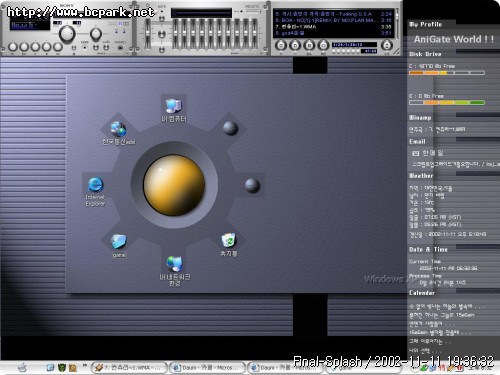Click the My Profile heading in the sidebar
500x375 pixels.
point(426,24)
